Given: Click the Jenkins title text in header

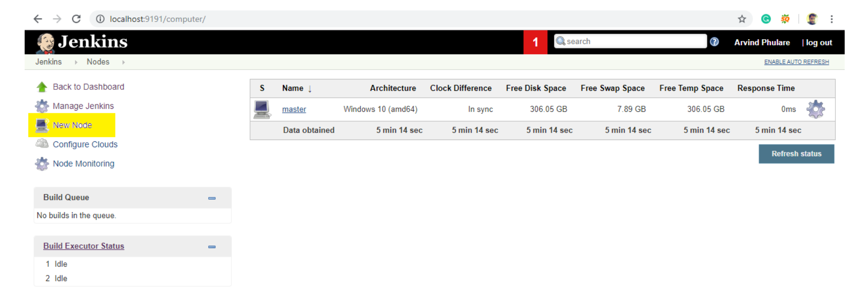Looking at the screenshot, I should [x=93, y=42].
